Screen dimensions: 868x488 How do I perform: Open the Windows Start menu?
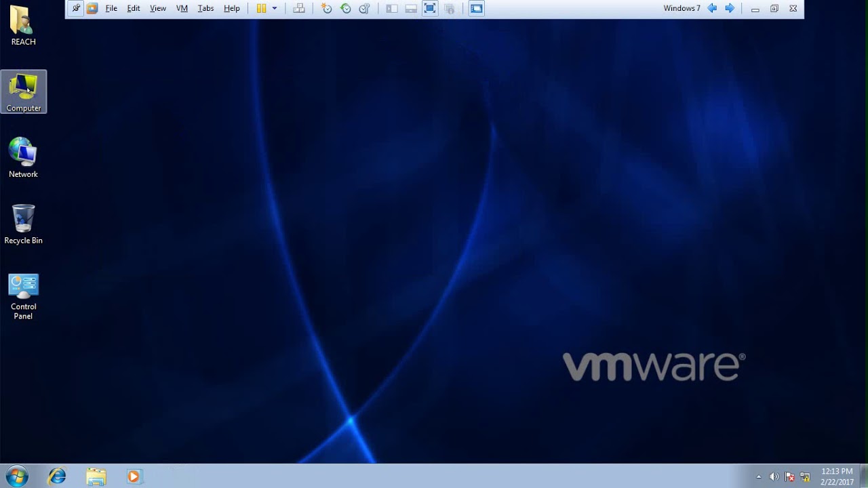16,476
